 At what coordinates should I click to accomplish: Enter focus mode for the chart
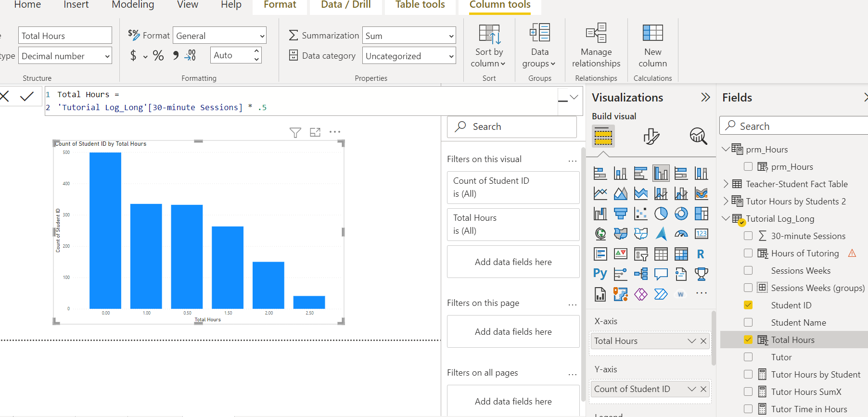(315, 132)
